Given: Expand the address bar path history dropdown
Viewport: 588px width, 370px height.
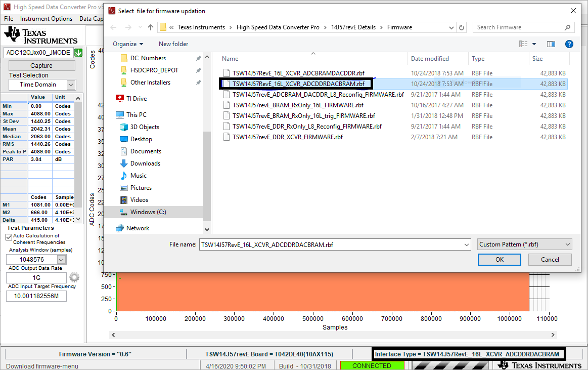Looking at the screenshot, I should pos(451,27).
